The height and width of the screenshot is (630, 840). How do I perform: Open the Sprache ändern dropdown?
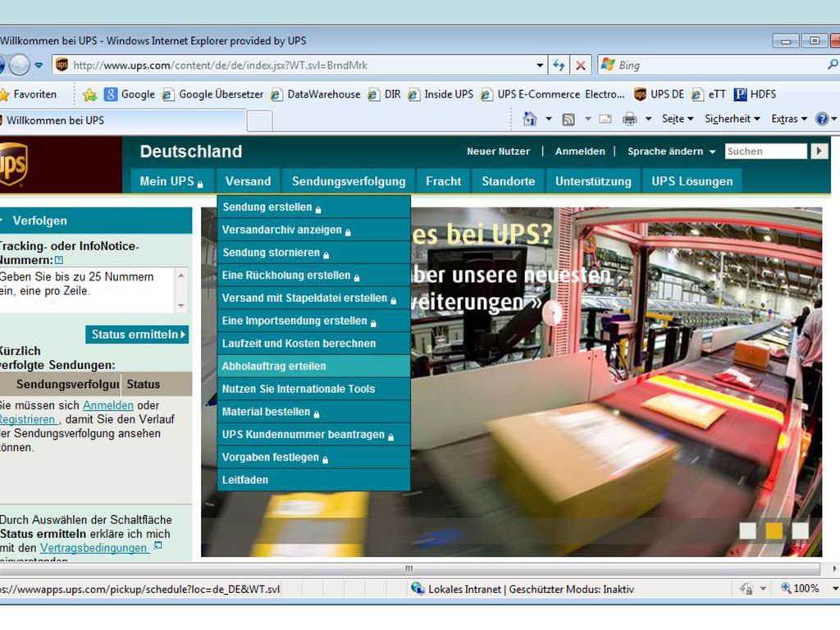671,152
